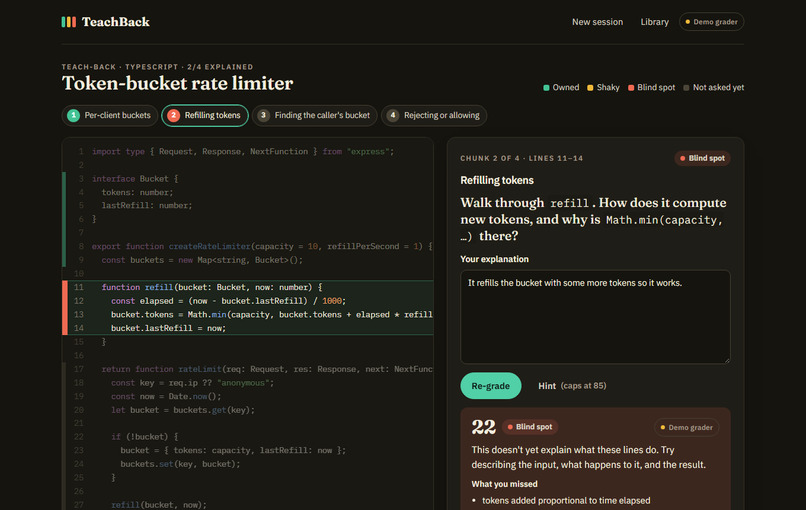Select the Per-client buckets tab
The image size is (806, 510).
click(109, 115)
